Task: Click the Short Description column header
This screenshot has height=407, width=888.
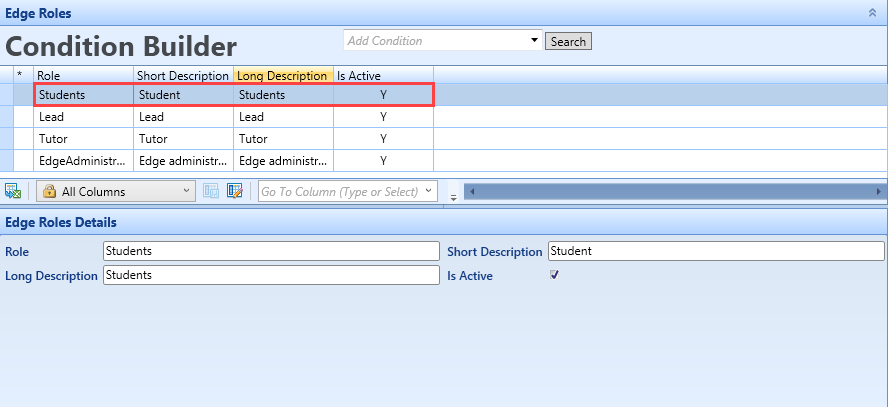Action: point(183,75)
